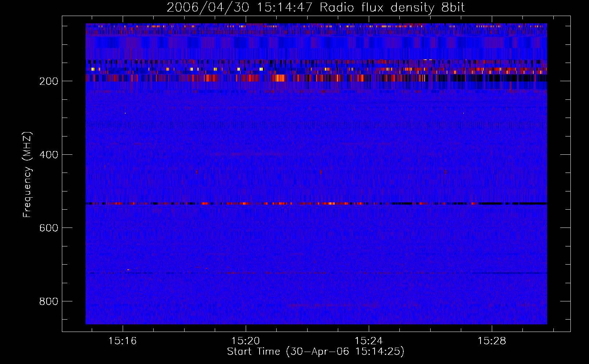
Task: Click the '15:20' time tick label
Action: click(x=246, y=341)
